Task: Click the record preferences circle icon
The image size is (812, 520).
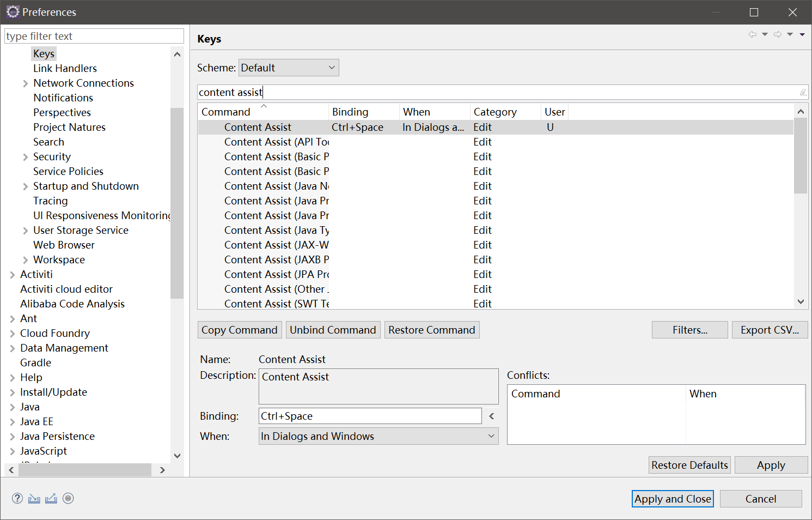Action: [68, 498]
